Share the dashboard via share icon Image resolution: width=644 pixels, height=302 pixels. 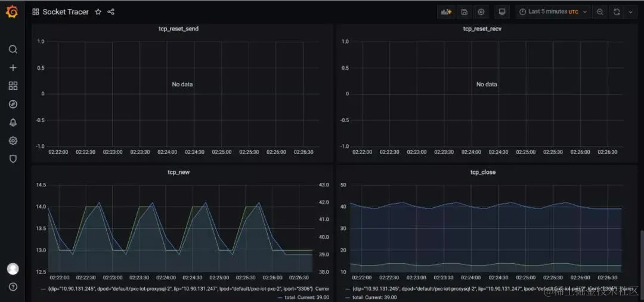coord(111,12)
